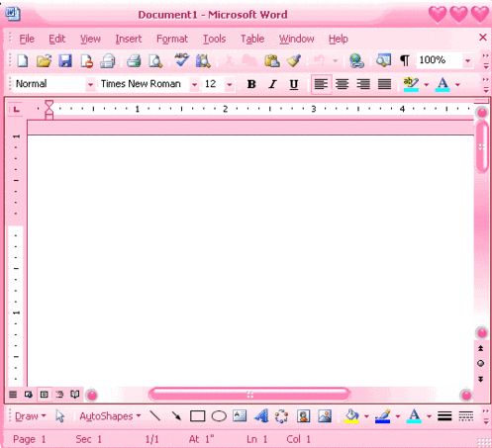This screenshot has height=448, width=492.
Task: Expand formatting toolbar font color arrow
Action: pos(457,85)
